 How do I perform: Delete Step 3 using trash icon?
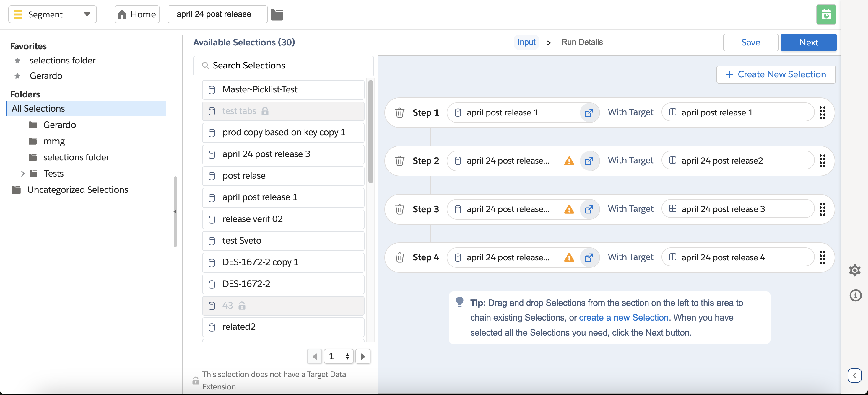point(399,209)
